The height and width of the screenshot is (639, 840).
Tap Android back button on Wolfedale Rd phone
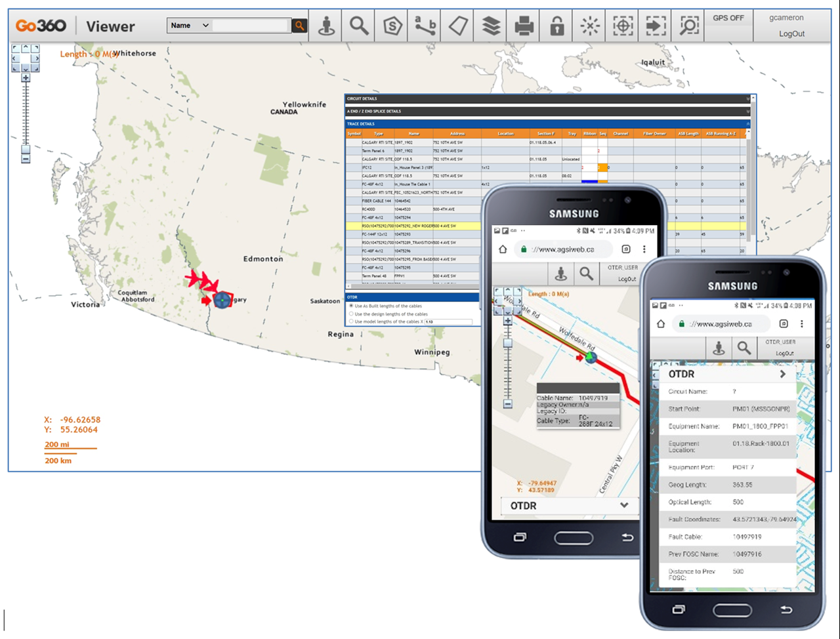(627, 537)
